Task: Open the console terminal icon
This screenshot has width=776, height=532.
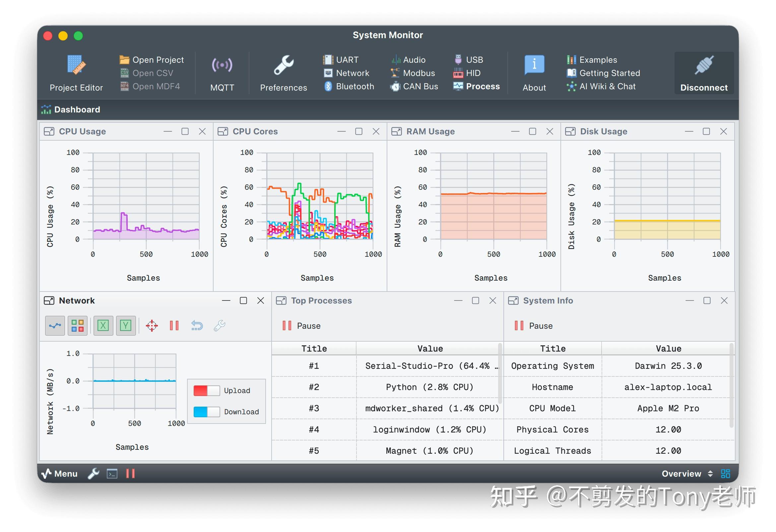Action: click(x=112, y=474)
